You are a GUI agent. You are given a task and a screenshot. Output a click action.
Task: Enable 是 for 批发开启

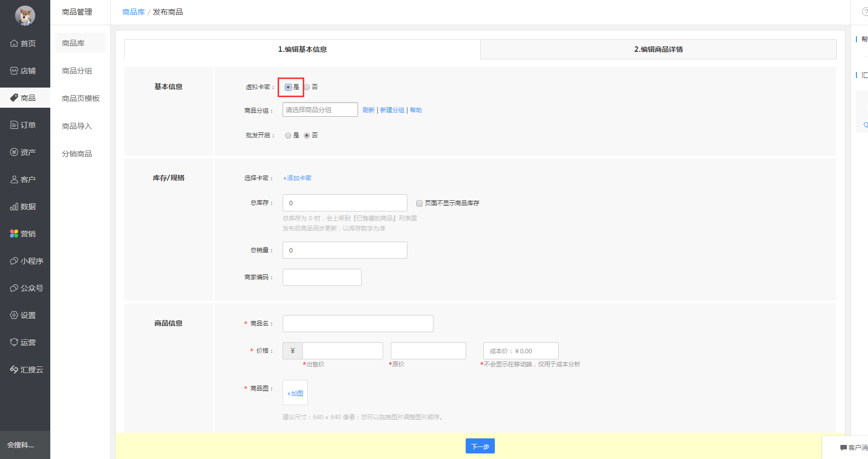click(x=288, y=135)
